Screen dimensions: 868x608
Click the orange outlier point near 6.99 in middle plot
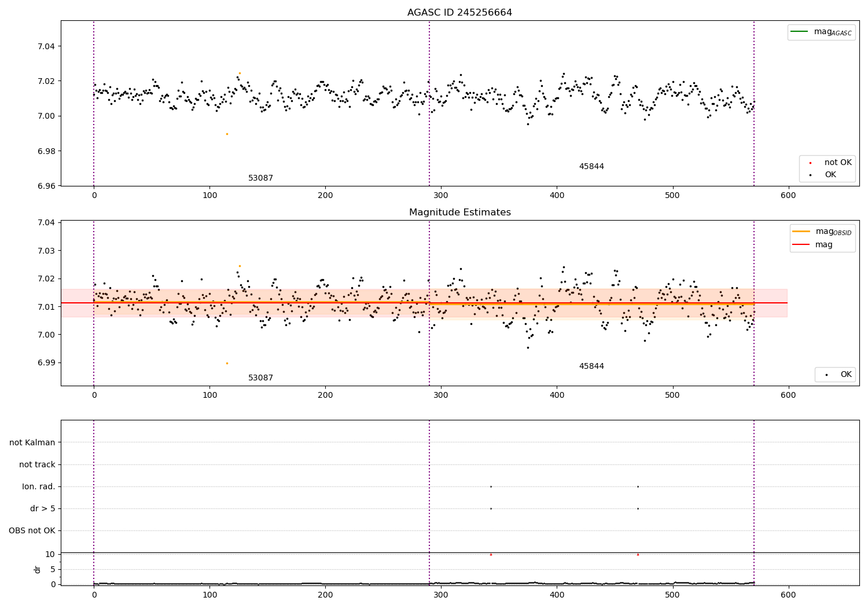[227, 363]
